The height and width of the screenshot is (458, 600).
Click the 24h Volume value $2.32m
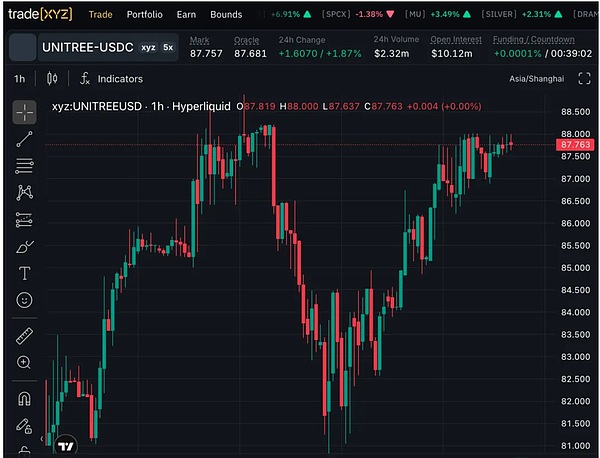[391, 54]
